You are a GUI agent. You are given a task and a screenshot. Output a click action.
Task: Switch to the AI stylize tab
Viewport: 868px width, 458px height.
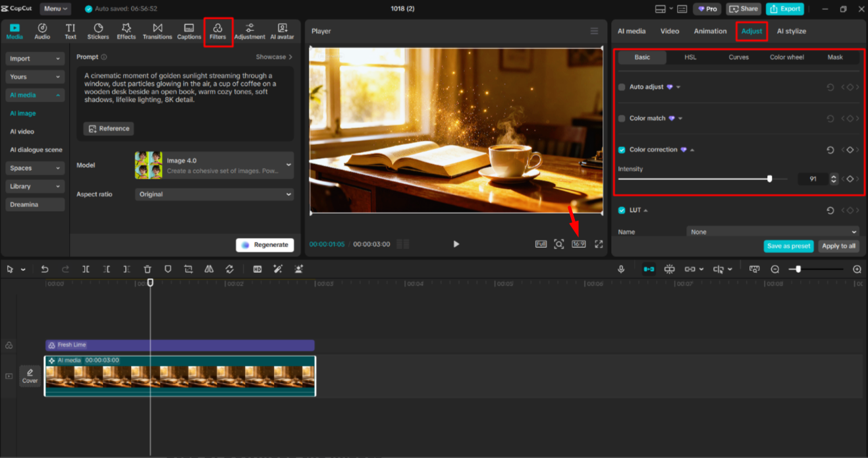pos(791,31)
